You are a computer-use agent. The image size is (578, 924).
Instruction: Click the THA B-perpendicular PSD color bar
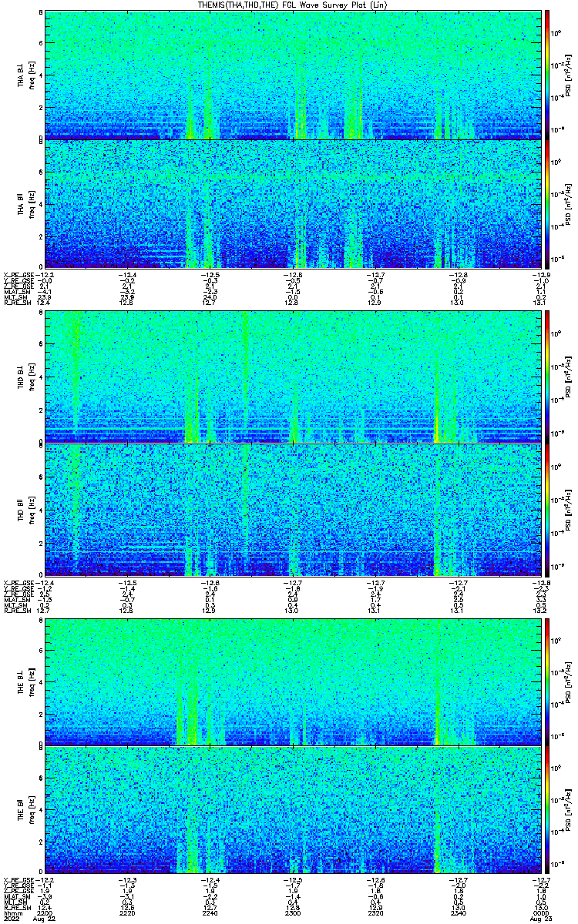[x=547, y=75]
